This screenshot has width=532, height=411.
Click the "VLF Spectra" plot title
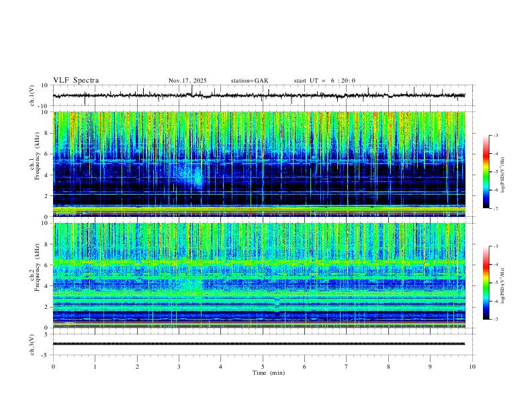click(x=76, y=81)
